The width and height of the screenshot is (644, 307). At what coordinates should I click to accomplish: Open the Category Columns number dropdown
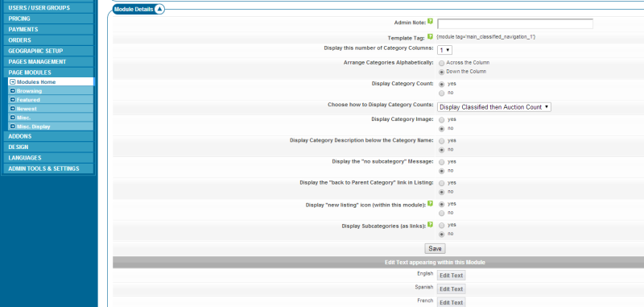444,50
